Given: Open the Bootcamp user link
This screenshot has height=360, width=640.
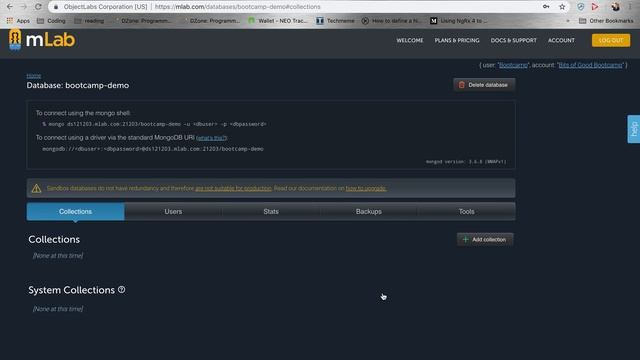Looking at the screenshot, I should pyautogui.click(x=513, y=65).
